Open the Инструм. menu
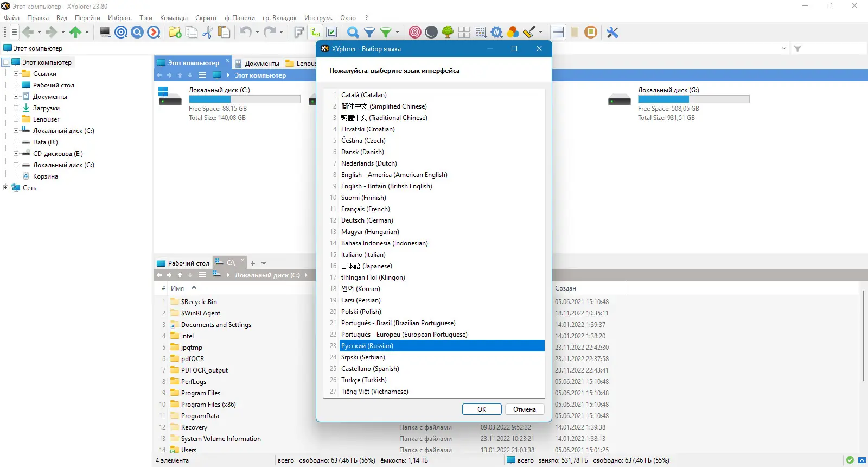The image size is (868, 467). point(318,18)
